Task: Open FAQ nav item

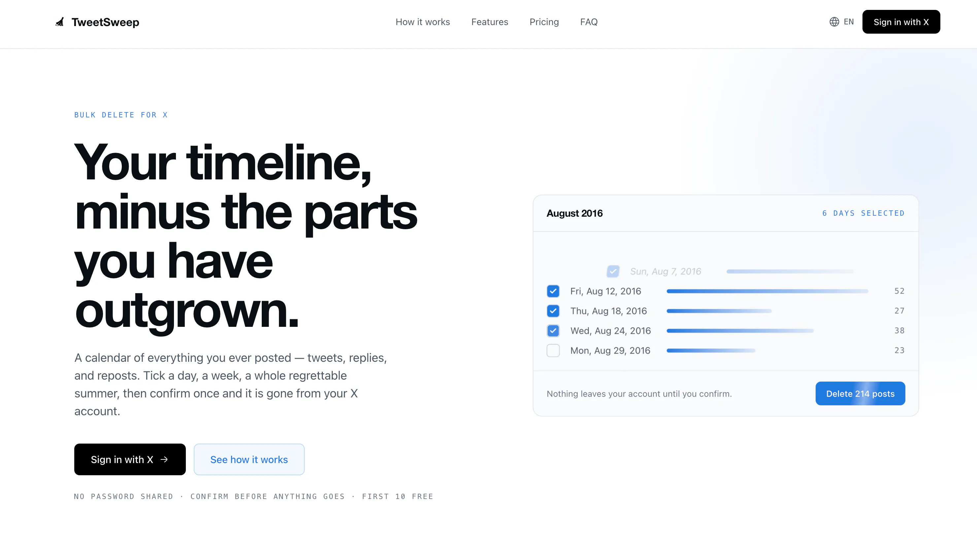Action: pos(589,22)
